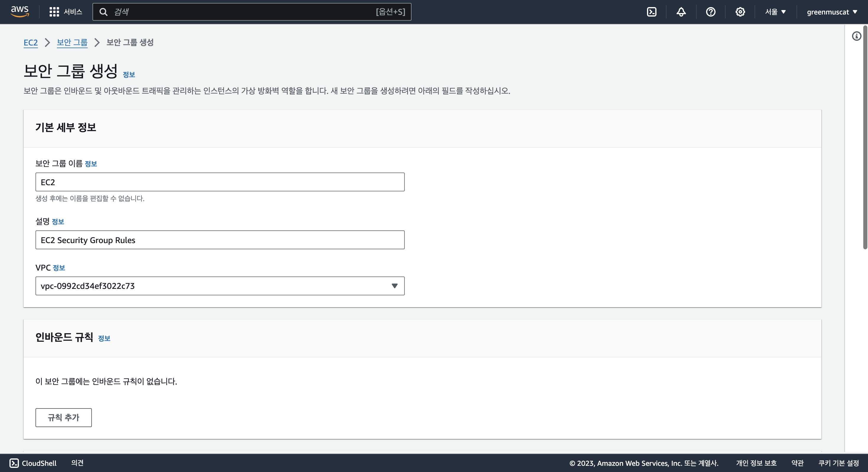Open CloudShell text link in footer
Screen dimensions: 868x472
click(x=39, y=463)
